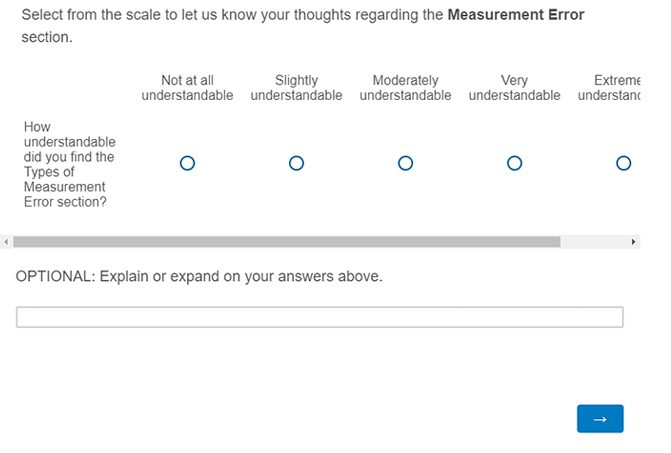This screenshot has width=671, height=453.
Task: Click the blue next arrow button
Action: pyautogui.click(x=600, y=419)
